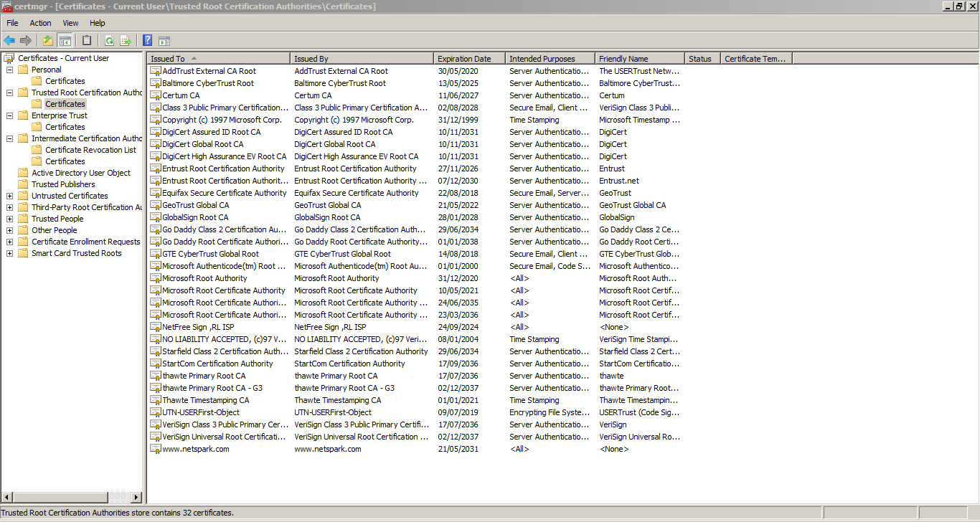Sort by the Friendly Name column header
This screenshot has height=522, width=980.
[640, 59]
